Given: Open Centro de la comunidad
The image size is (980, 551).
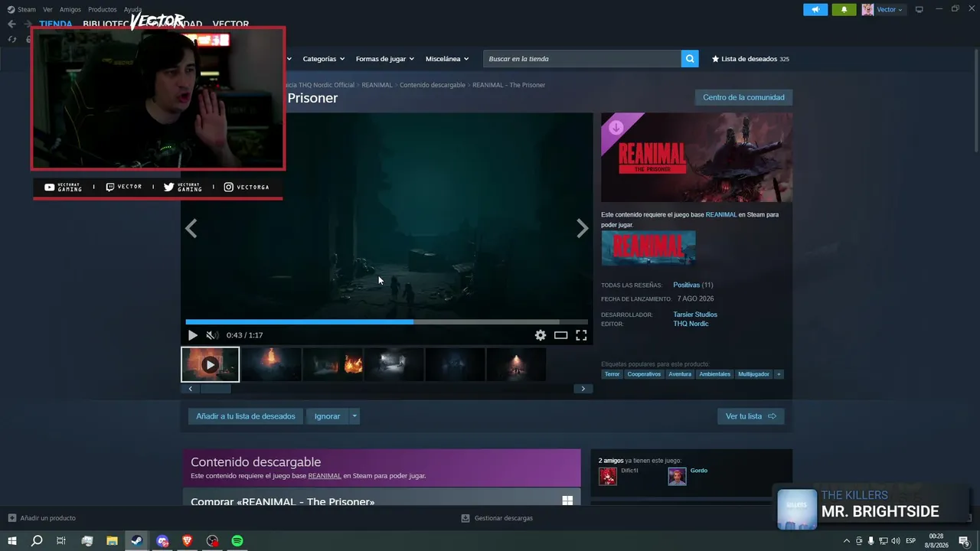Looking at the screenshot, I should point(743,97).
